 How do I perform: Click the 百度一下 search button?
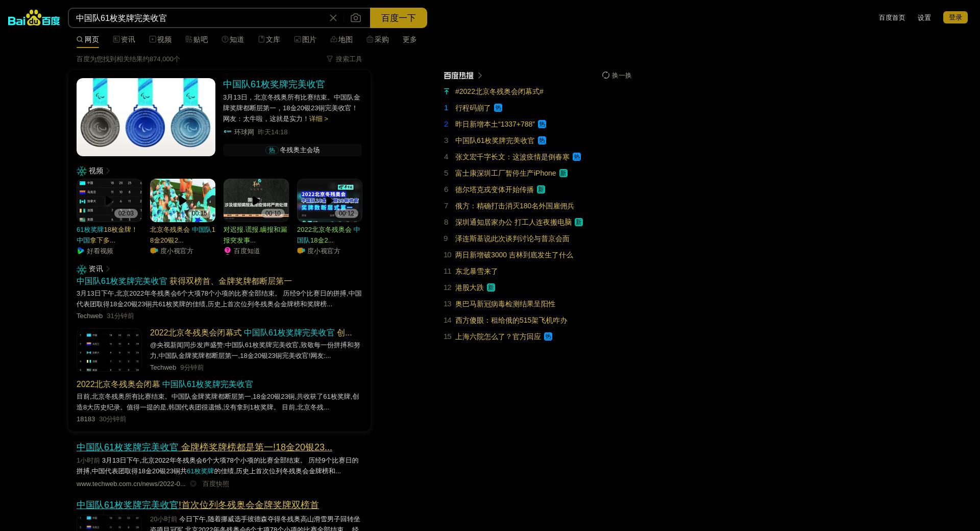pos(398,18)
